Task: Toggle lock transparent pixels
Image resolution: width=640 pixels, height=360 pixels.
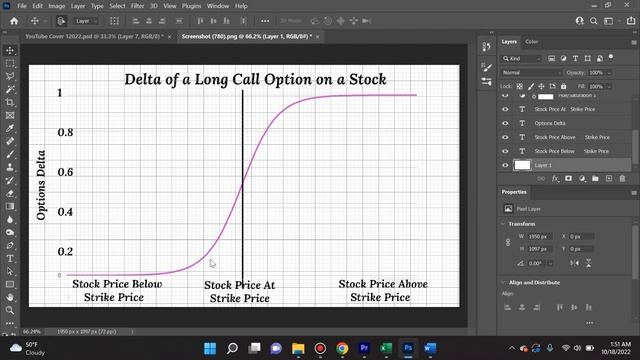Action: [520, 87]
